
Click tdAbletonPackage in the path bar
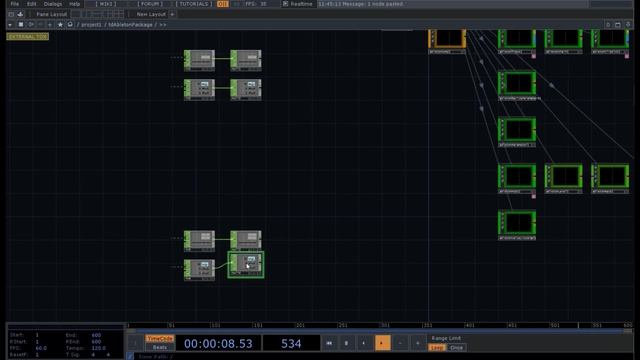pyautogui.click(x=130, y=25)
